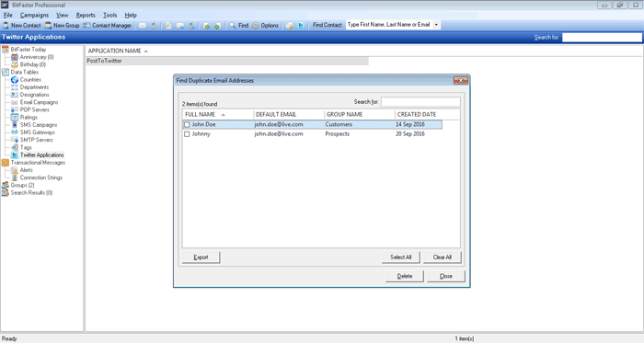Open Contact Manager from the toolbar
644x343 pixels.
[x=108, y=26]
